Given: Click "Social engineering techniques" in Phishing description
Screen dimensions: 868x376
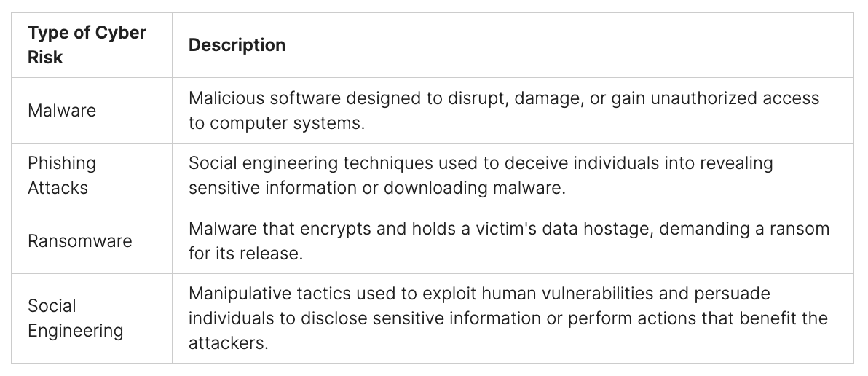Looking at the screenshot, I should click(298, 163).
